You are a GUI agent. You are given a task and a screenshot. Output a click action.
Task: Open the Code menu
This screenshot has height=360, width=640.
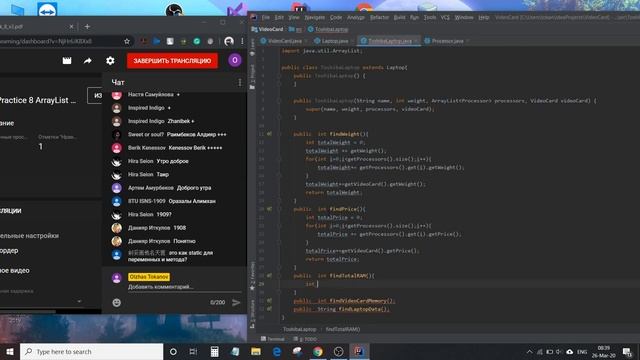tap(336, 18)
